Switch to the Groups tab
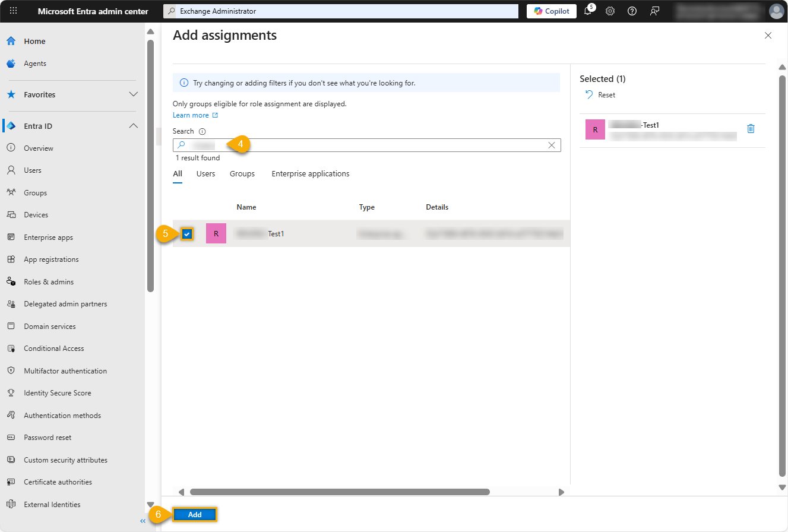The image size is (788, 532). [242, 174]
